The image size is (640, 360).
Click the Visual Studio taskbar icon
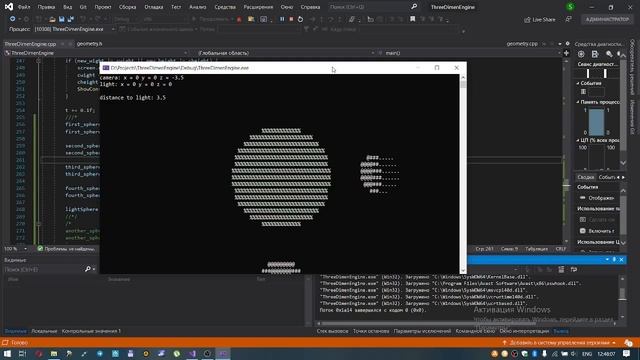(192, 353)
